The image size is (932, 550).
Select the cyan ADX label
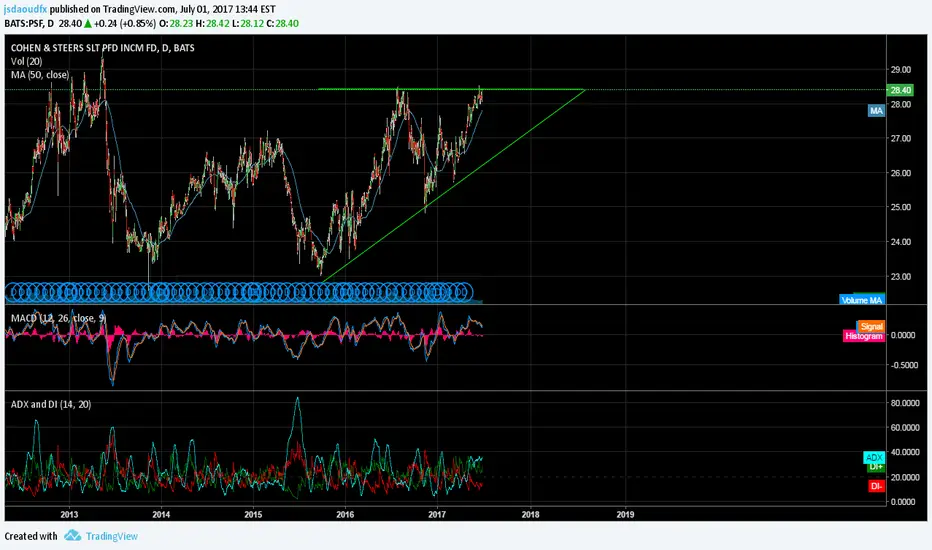click(x=874, y=457)
